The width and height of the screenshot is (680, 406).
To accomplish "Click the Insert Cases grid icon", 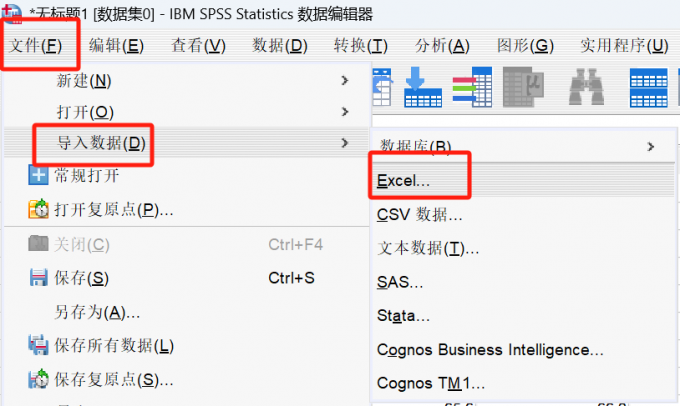I will click(x=649, y=88).
